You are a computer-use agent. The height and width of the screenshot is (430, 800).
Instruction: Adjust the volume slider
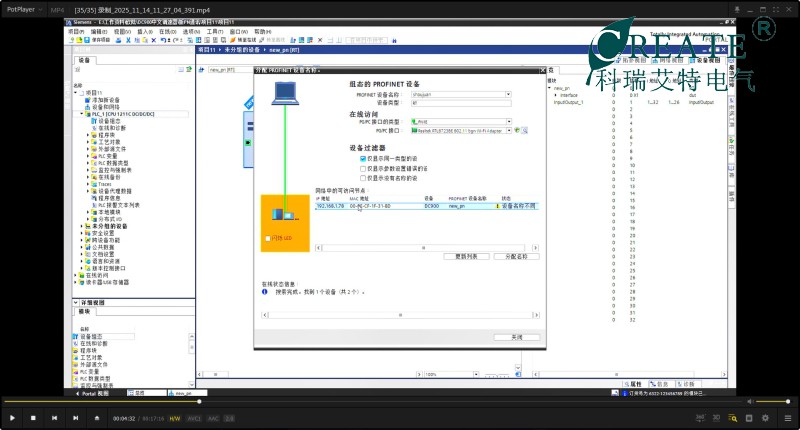point(773,401)
